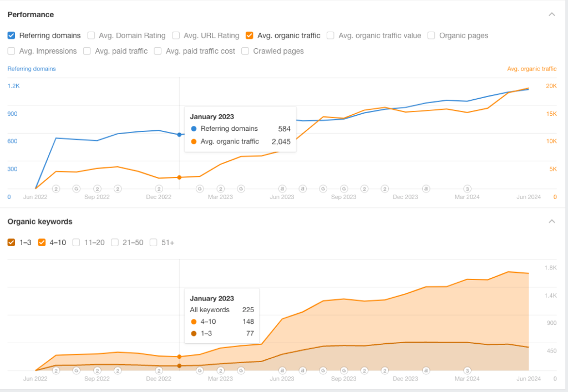568x392 pixels.
Task: Click the blue Referring domains data point on chart
Action: pyautogui.click(x=179, y=135)
